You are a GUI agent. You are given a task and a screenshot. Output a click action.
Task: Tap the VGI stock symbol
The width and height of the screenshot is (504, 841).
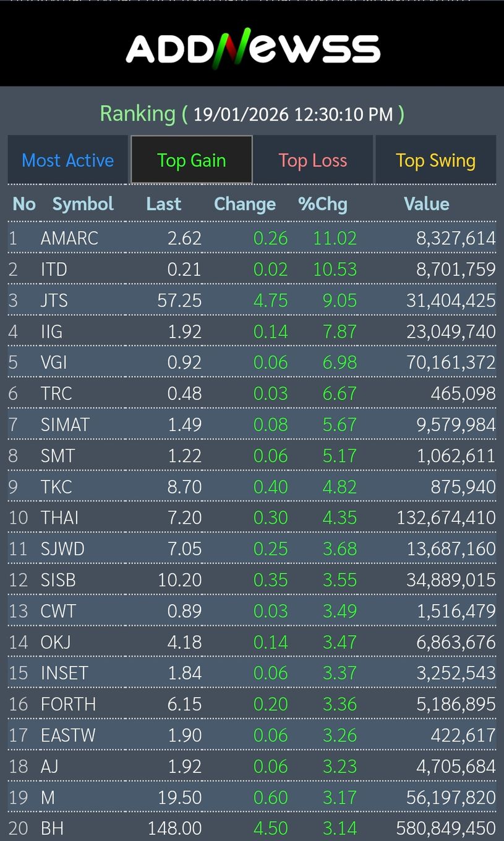(x=54, y=362)
